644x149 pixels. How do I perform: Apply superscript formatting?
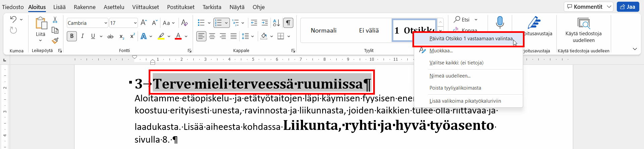(132, 36)
